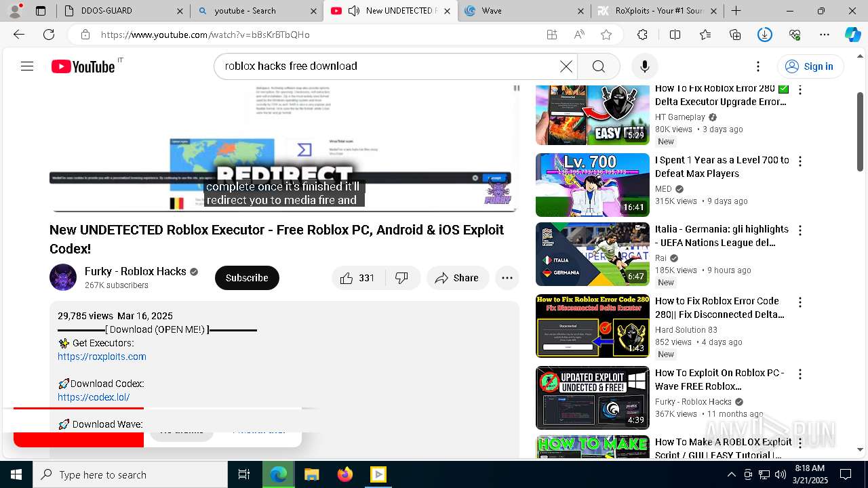868x488 pixels.
Task: Show hidden system tray icons
Action: (731, 474)
